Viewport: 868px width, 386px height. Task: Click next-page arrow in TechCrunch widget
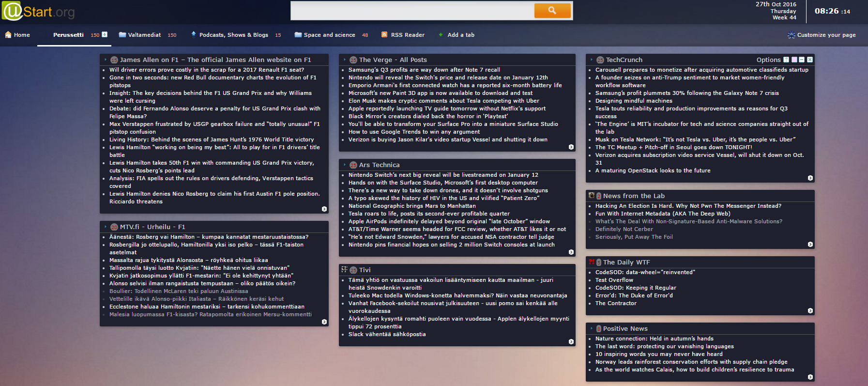click(x=810, y=178)
